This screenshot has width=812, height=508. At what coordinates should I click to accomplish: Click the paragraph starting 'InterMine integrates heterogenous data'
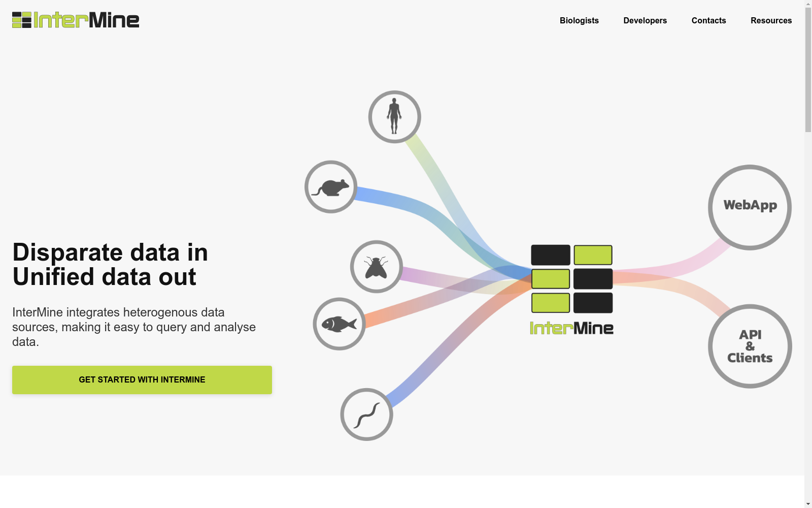(134, 327)
